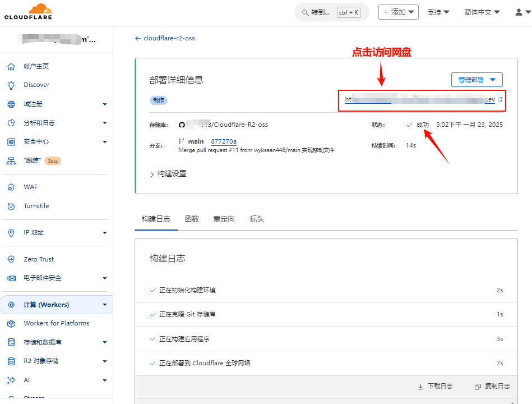Click the WAF shield icon
The width and height of the screenshot is (532, 404).
[x=11, y=187]
